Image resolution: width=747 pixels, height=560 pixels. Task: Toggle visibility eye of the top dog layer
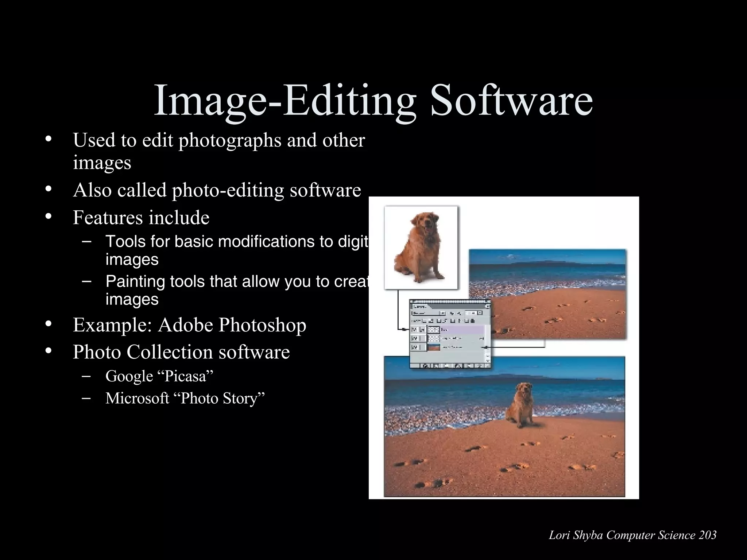[414, 330]
